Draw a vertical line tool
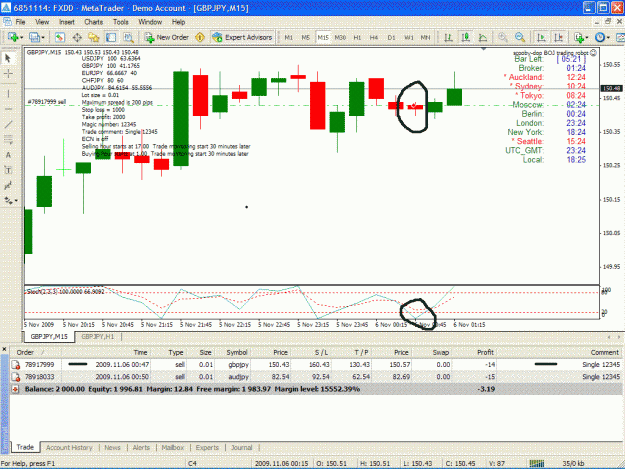This screenshot has width=625, height=469. point(8,94)
